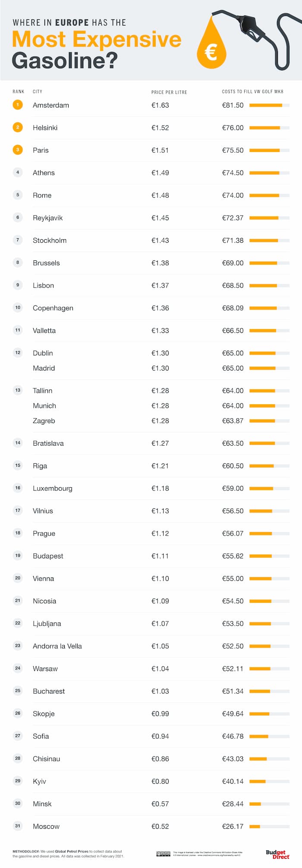Click the grey rank 31 badge

(x=18, y=826)
